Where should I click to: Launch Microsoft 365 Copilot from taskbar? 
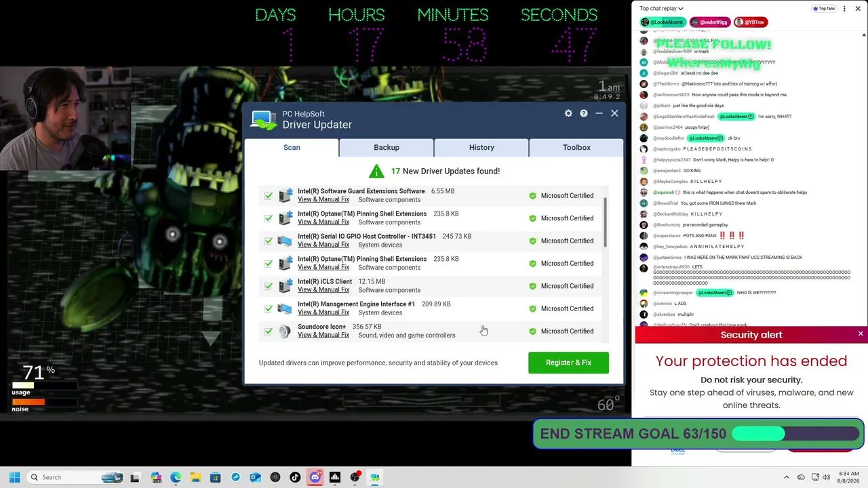coord(156,477)
